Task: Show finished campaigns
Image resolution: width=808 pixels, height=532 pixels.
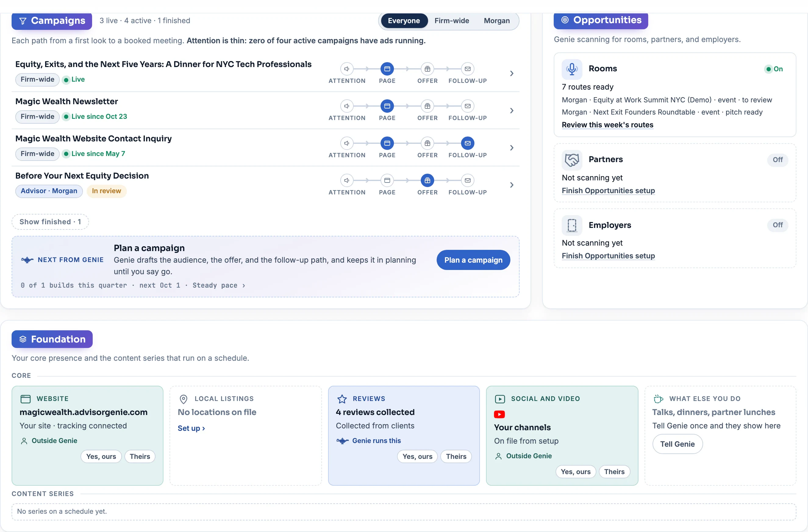Action: [50, 222]
